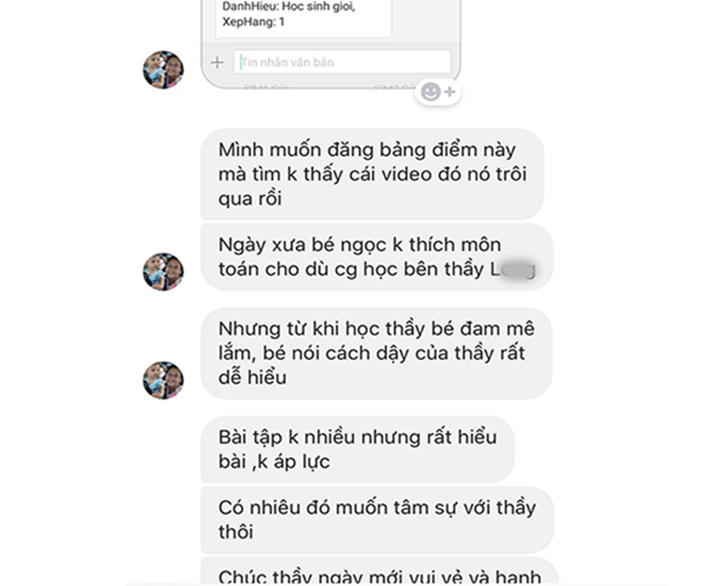Image resolution: width=728 pixels, height=586 pixels.
Task: Select the 'Có nhiêu đó muốn tâm sự' message
Action: click(x=377, y=520)
